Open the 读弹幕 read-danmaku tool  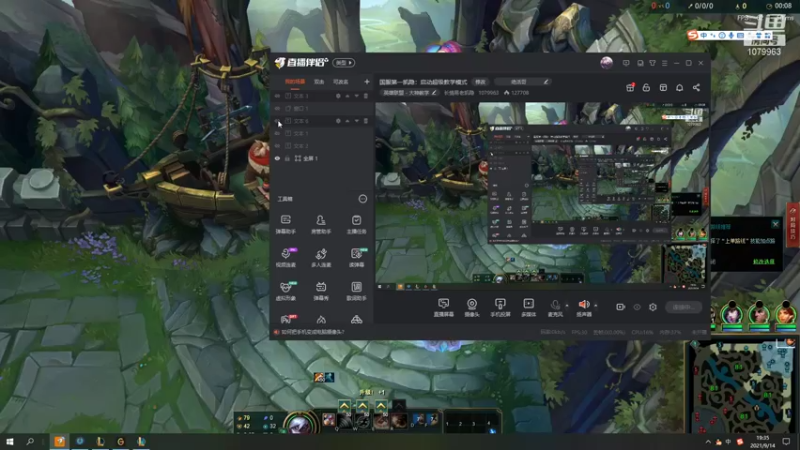pyautogui.click(x=356, y=257)
